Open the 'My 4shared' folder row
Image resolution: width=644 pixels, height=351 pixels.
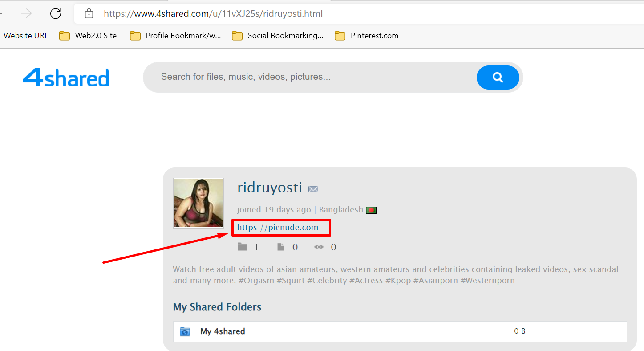coord(400,331)
